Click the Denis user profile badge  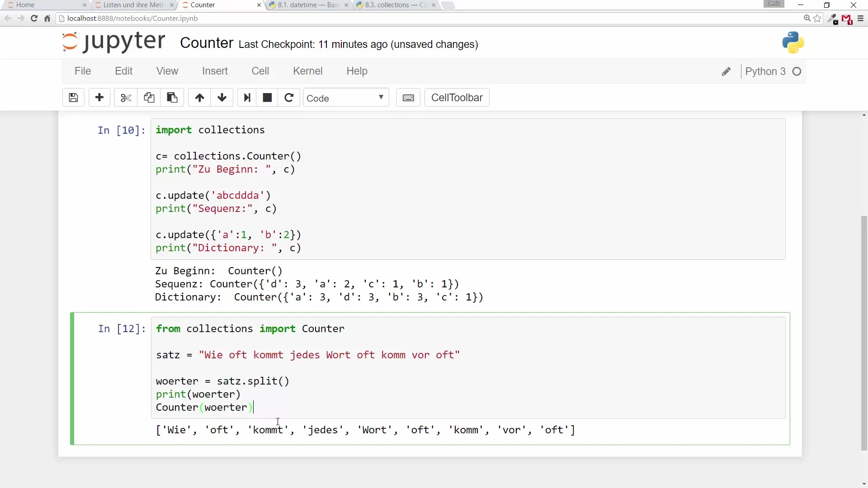click(x=774, y=4)
